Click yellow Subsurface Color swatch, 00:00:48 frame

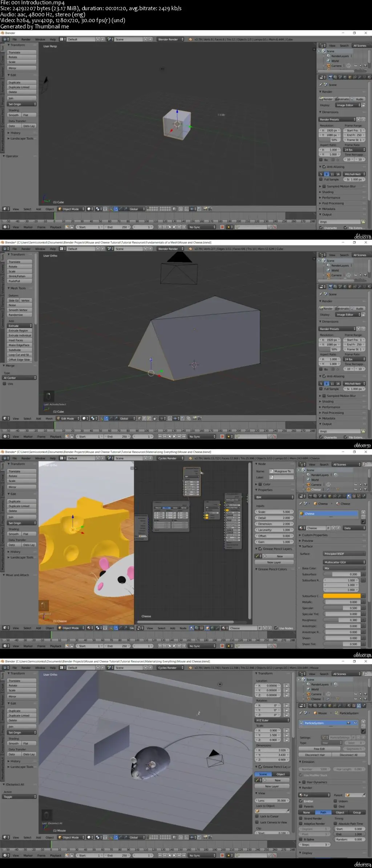[342, 596]
